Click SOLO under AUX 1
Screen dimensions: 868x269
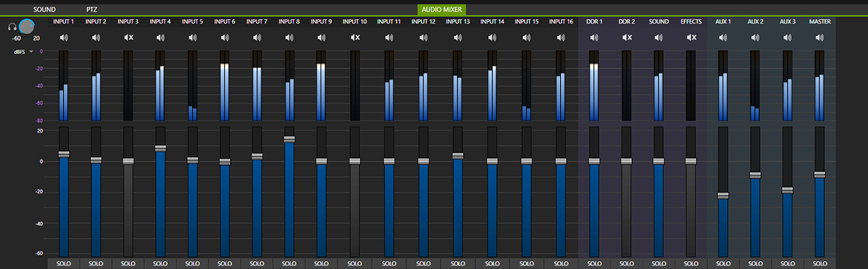[723, 264]
